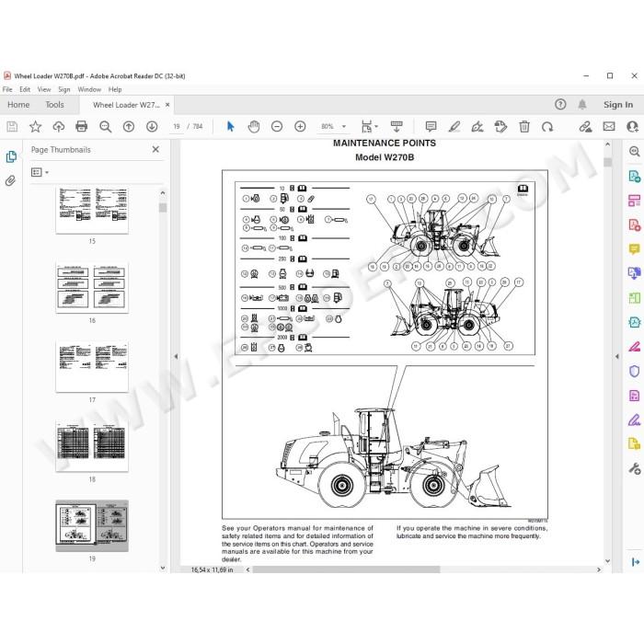The height and width of the screenshot is (644, 644).
Task: Select page 15 thumbnail
Action: tap(92, 210)
